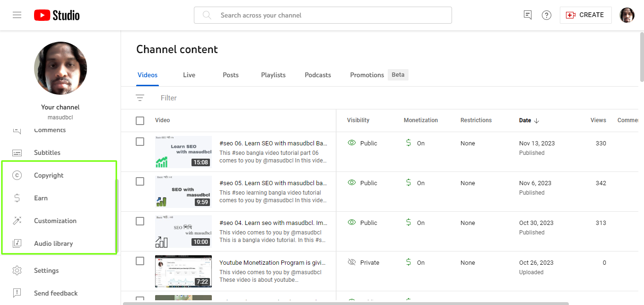Click the Send feedback icon

click(17, 293)
